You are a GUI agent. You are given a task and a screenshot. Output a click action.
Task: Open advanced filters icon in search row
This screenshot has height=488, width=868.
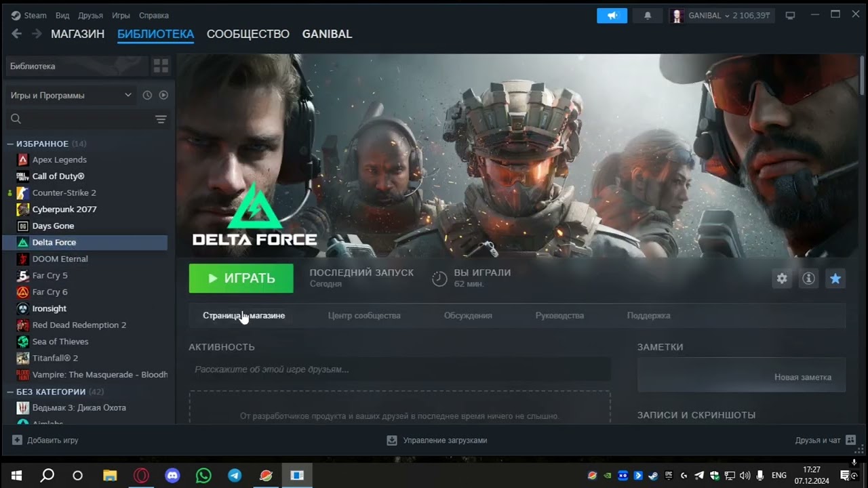tap(161, 119)
